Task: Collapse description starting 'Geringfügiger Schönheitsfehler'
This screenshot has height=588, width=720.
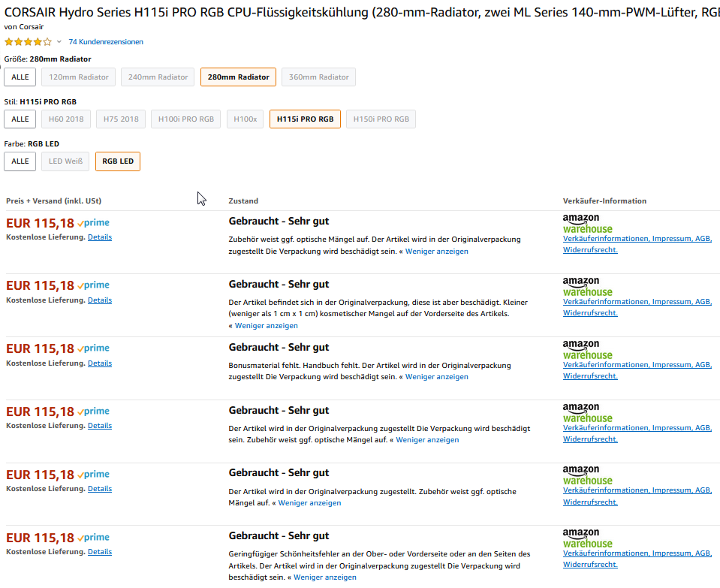Action: click(x=324, y=577)
